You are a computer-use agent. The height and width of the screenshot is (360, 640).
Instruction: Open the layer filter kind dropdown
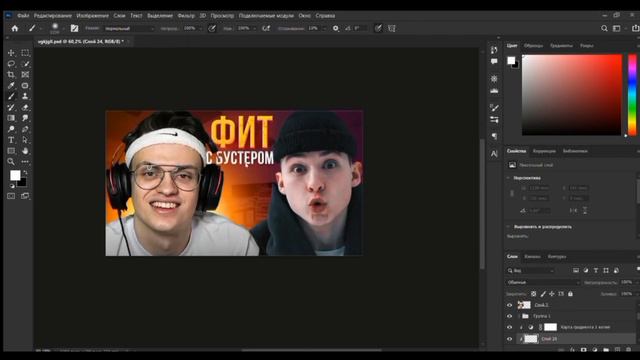point(531,270)
